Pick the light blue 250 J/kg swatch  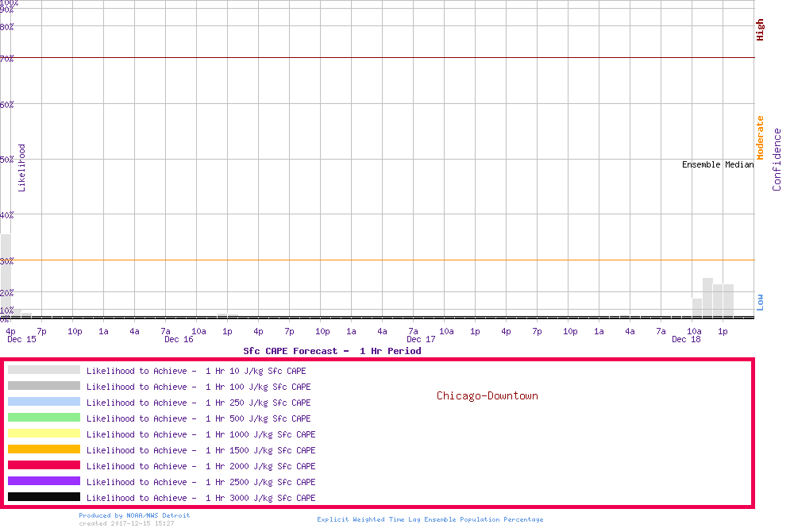pos(44,402)
